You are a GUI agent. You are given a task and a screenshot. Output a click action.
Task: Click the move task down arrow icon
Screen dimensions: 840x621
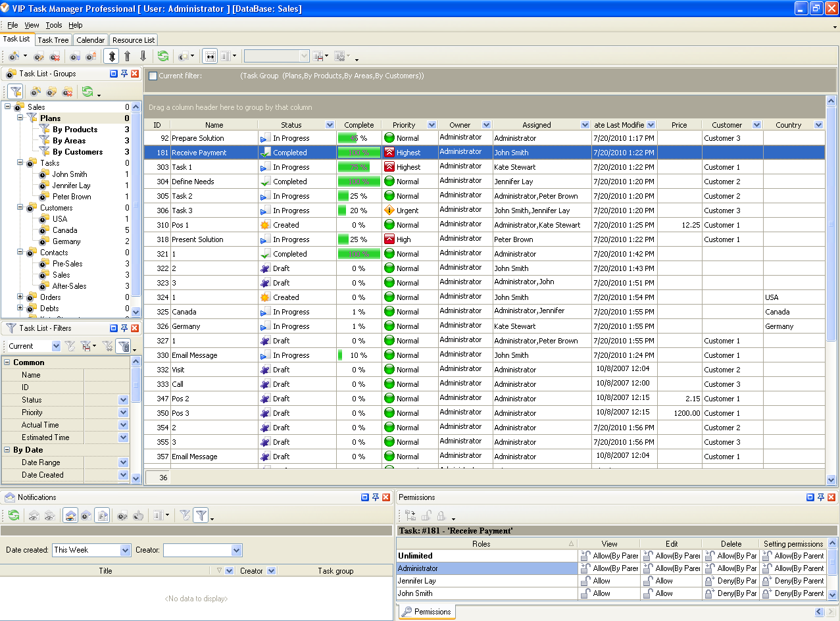click(x=143, y=57)
